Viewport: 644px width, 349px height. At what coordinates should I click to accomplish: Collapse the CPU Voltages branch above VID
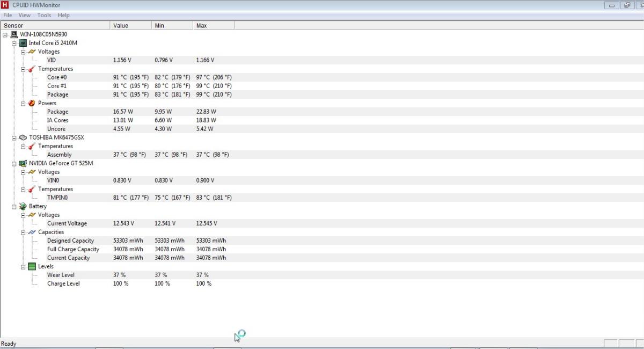pyautogui.click(x=23, y=52)
